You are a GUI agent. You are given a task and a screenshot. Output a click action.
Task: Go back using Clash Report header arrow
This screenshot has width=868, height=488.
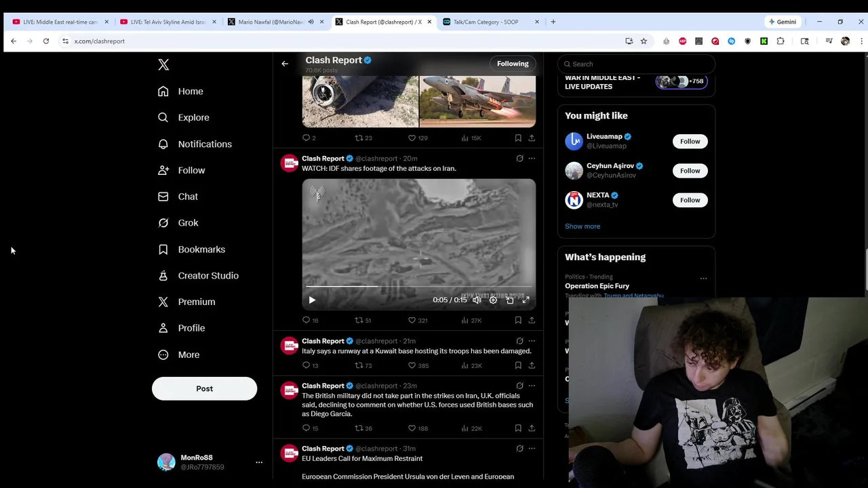pyautogui.click(x=285, y=64)
